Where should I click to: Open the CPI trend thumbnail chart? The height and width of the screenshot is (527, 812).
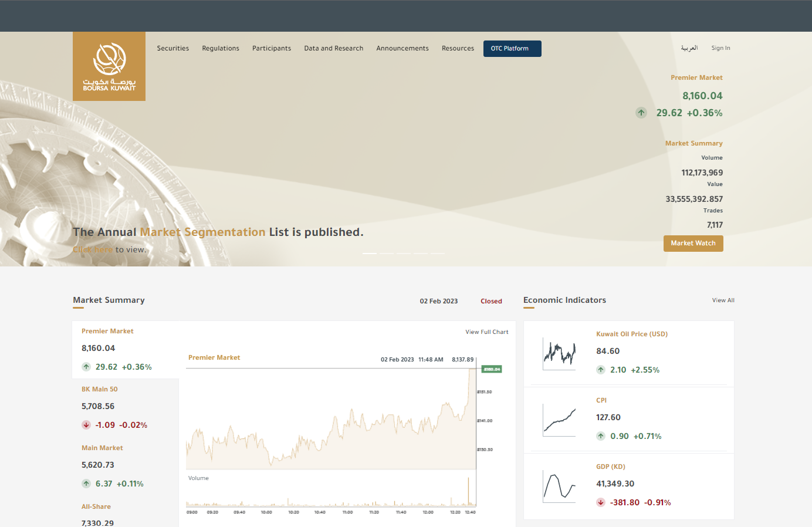pyautogui.click(x=559, y=420)
